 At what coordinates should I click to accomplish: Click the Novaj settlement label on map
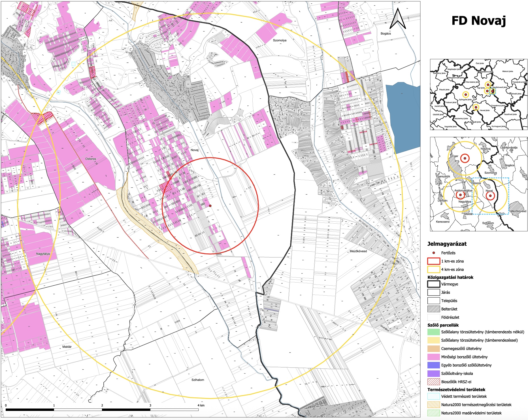[x=195, y=150]
